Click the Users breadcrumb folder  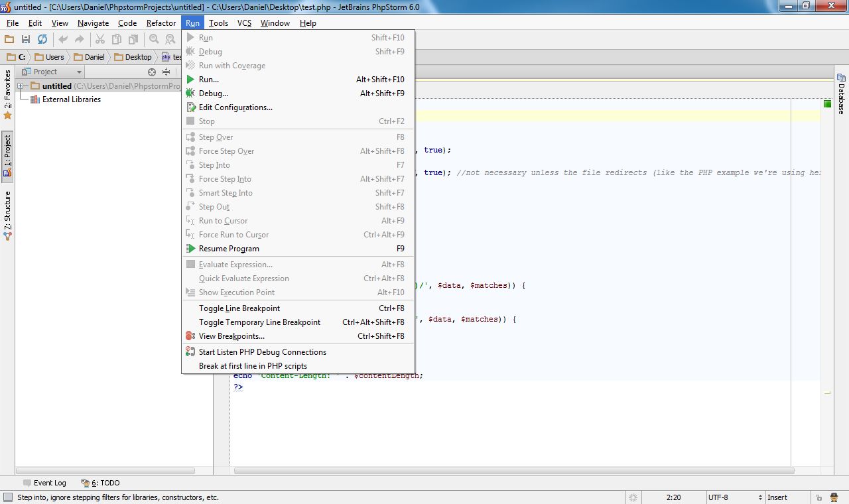coord(49,57)
